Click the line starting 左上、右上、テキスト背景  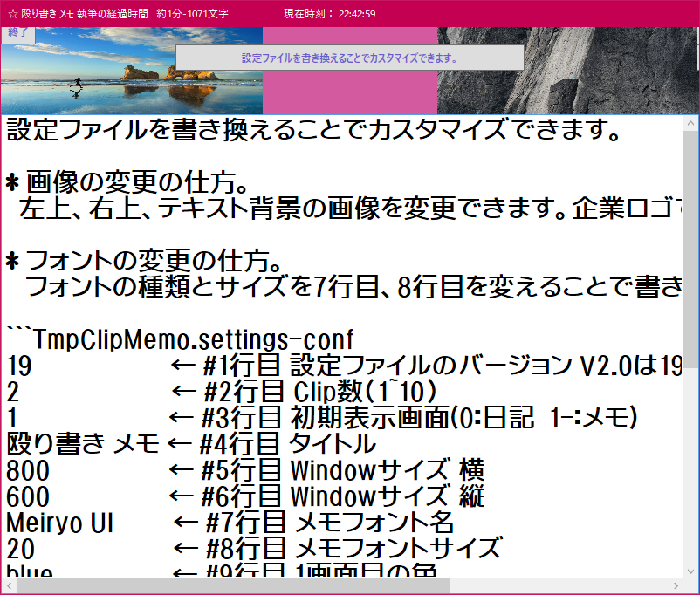(x=351, y=209)
